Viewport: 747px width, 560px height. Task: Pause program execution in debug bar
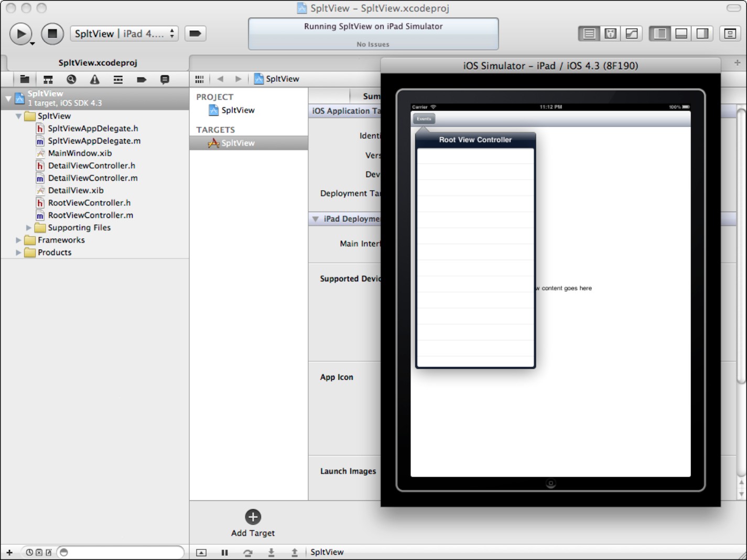(x=225, y=552)
